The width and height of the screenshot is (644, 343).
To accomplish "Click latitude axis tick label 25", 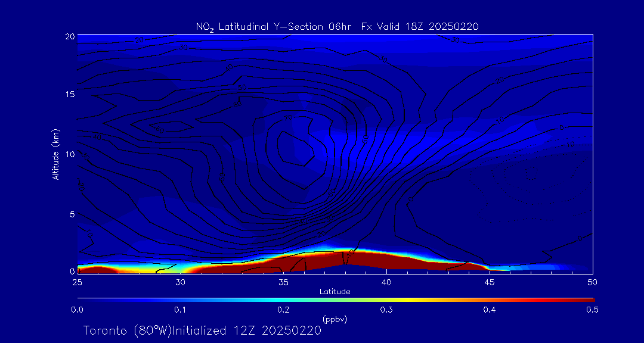I will coord(77,282).
